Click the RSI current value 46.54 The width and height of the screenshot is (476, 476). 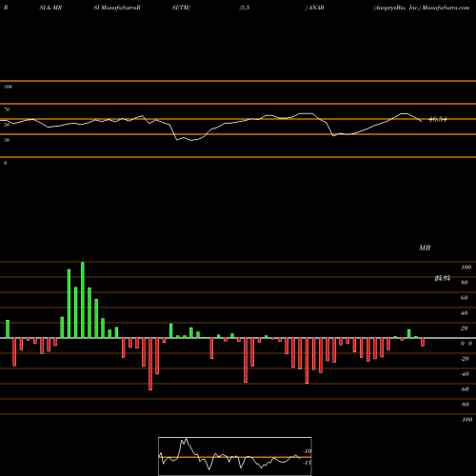click(x=438, y=120)
